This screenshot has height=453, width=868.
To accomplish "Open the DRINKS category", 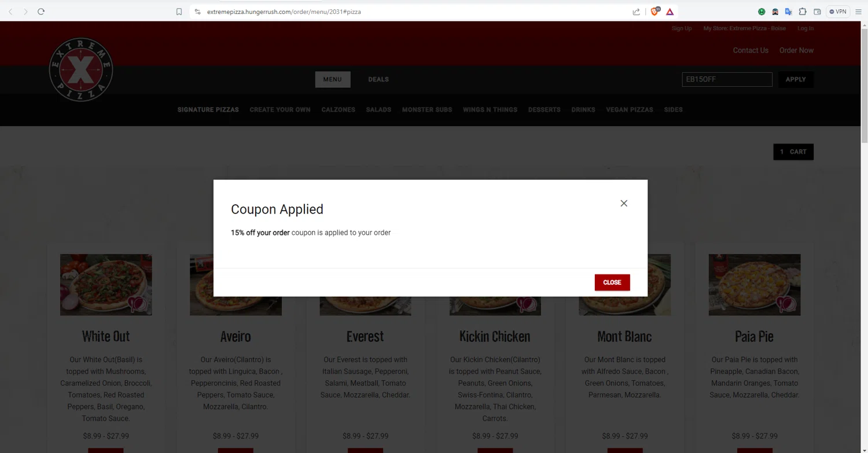I will click(583, 109).
